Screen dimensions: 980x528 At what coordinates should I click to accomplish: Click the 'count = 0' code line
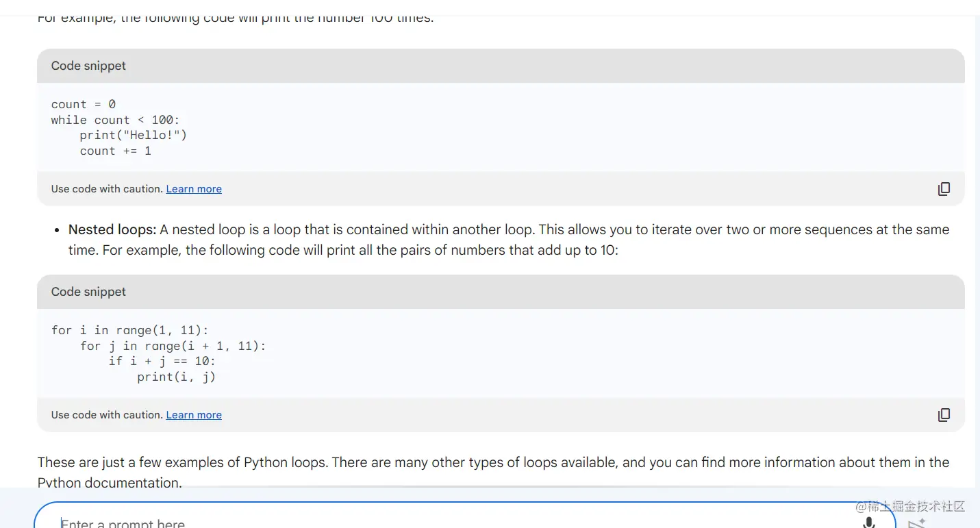pos(84,104)
